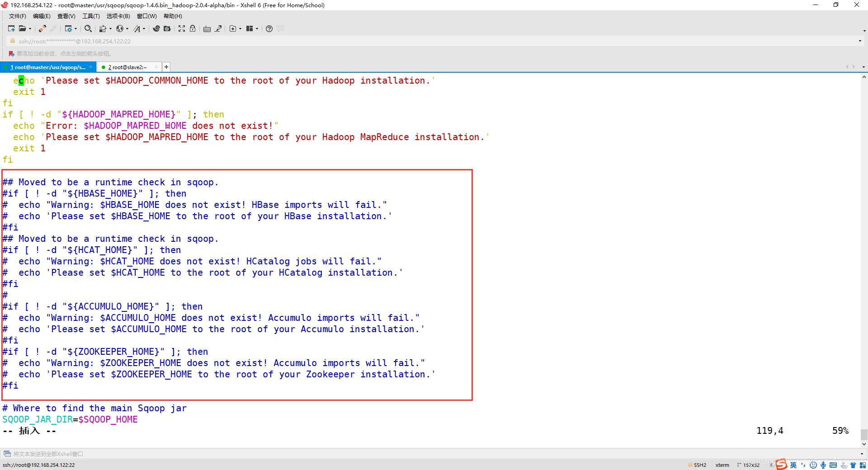The image size is (868, 470).
Task: Toggle full screen mode icon
Action: pos(182,28)
